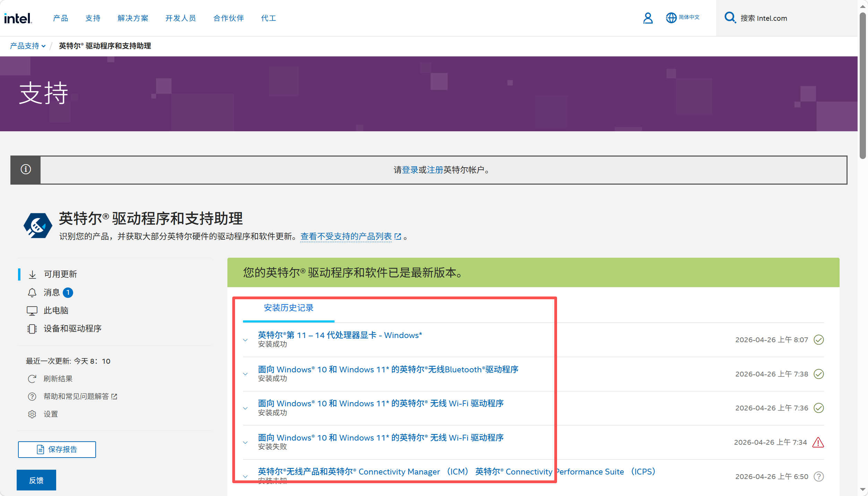
Task: Open the 产品支持 breadcrumb dropdown
Action: 28,46
